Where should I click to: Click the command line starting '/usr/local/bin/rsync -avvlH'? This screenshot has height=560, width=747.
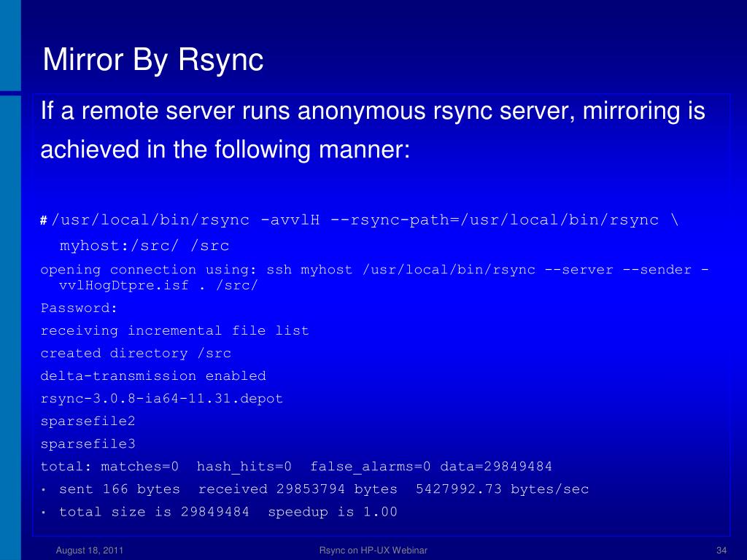click(x=365, y=220)
